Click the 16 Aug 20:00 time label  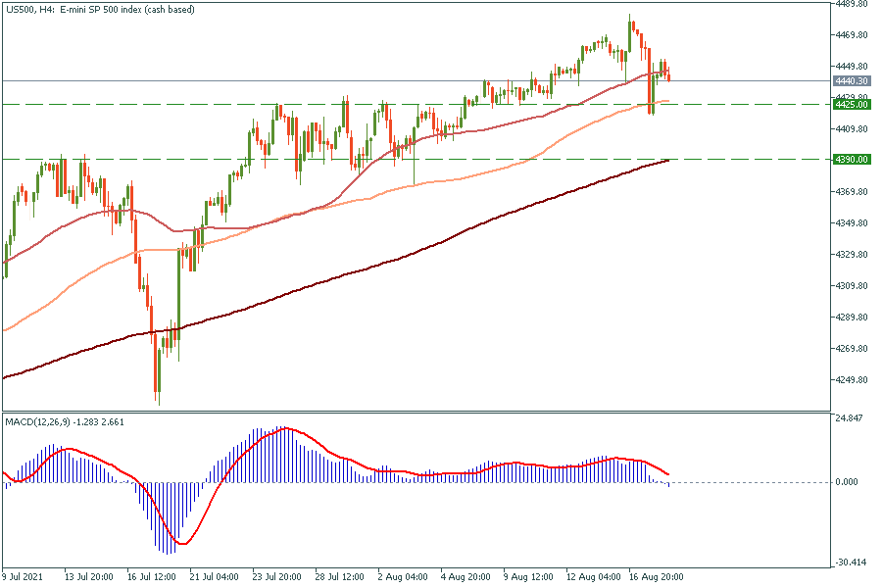[x=655, y=577]
